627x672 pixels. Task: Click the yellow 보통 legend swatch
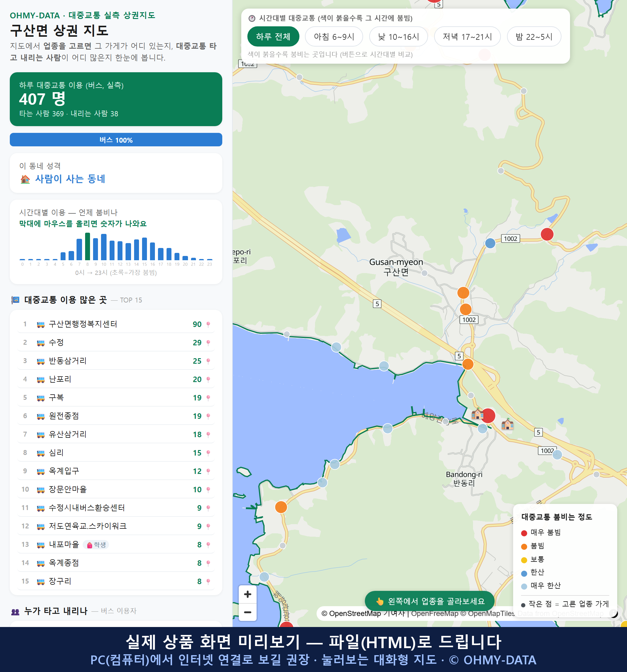[x=524, y=560]
